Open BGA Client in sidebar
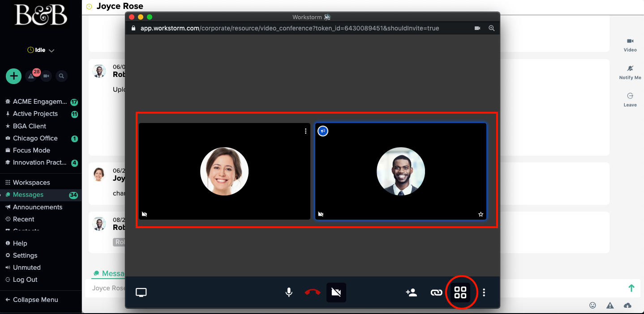The height and width of the screenshot is (314, 644). [30, 126]
